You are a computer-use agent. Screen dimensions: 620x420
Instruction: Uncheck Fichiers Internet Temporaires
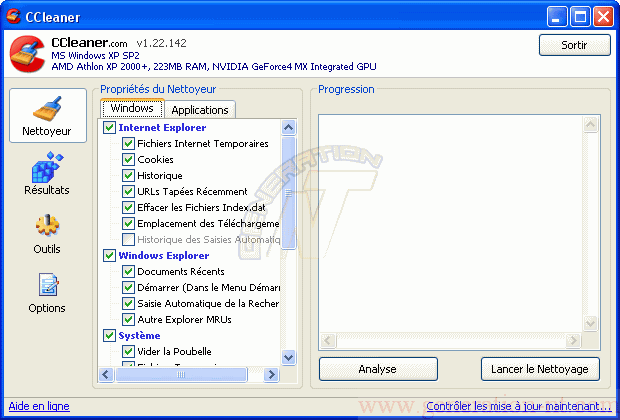pos(128,144)
